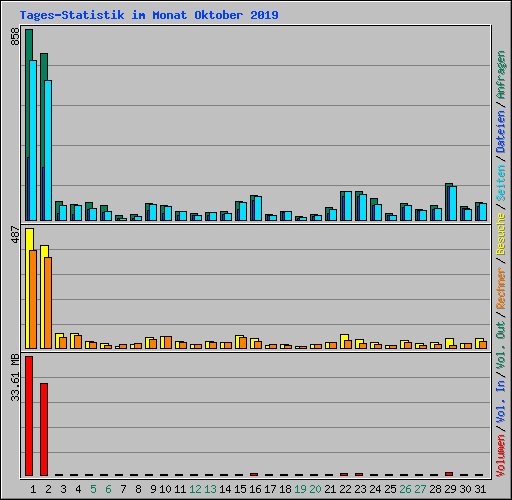Click the title 'Tages-Statistik im Monat Oktober 2019'
Screen dimensions: 512x500
(149, 15)
